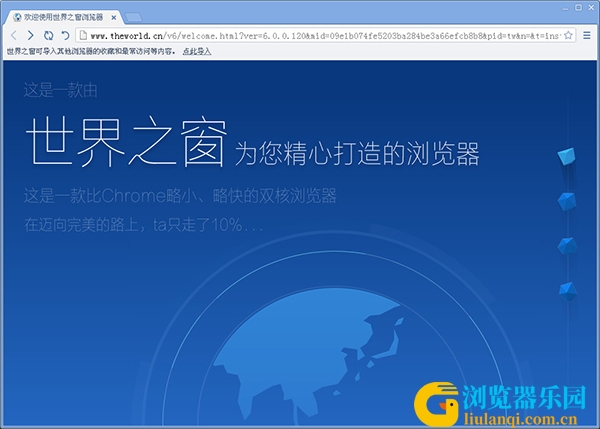Click text mentioning Chrome略小、略快
This screenshot has height=429, width=600.
click(180, 196)
